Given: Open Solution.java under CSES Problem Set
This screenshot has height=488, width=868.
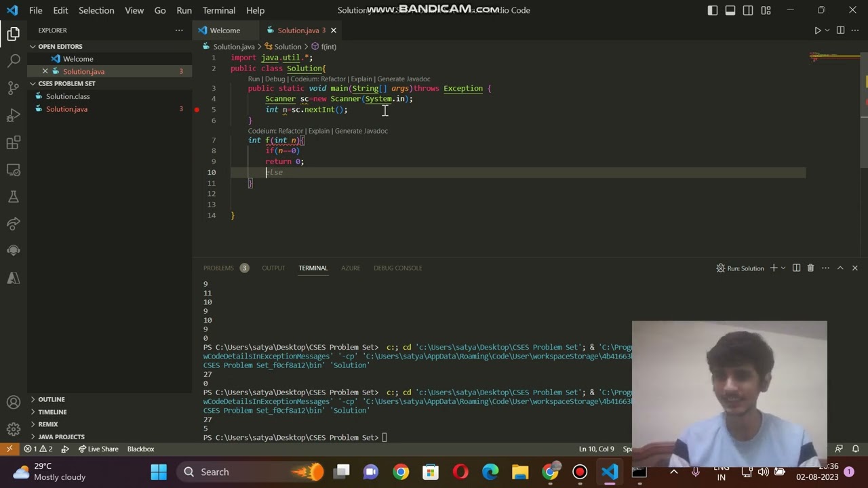Looking at the screenshot, I should click(x=66, y=109).
